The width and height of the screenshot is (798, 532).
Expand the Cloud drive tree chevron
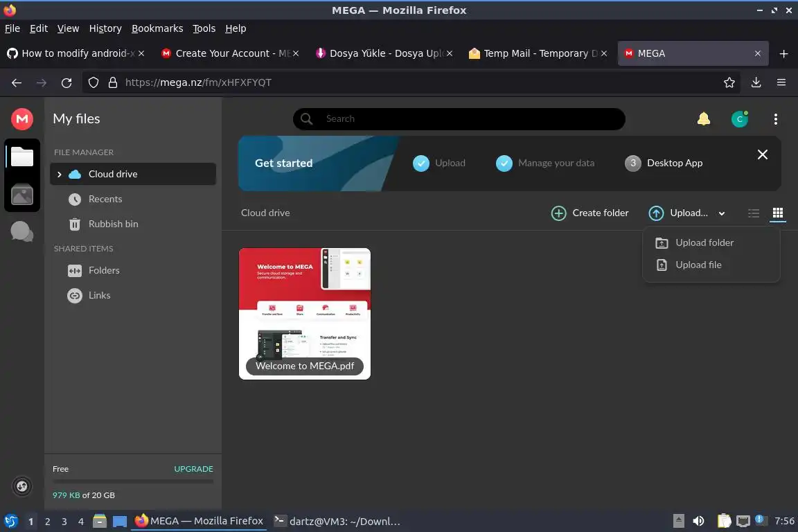tap(59, 174)
